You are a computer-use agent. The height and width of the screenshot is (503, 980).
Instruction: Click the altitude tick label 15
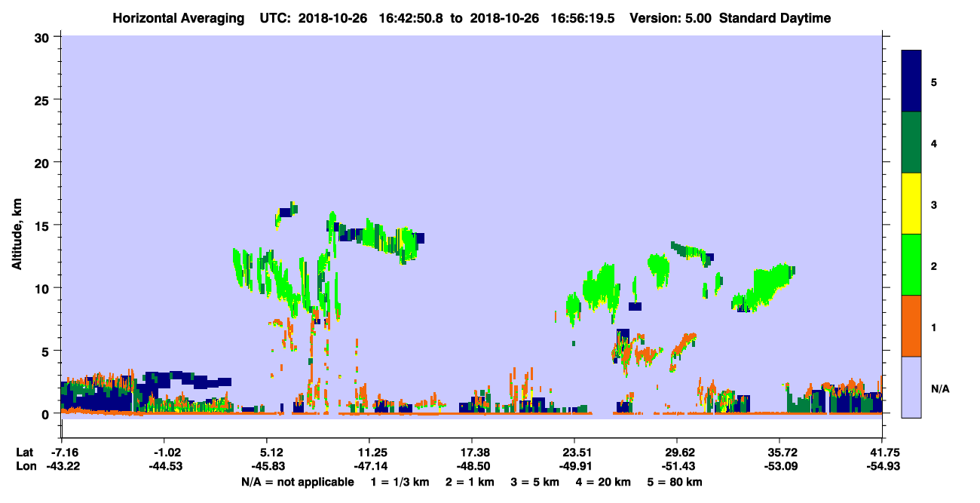(x=43, y=225)
